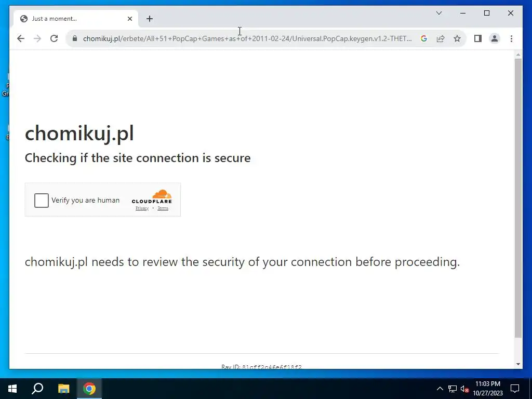Open the Cloudflare Privacy link
The height and width of the screenshot is (399, 532).
142,208
